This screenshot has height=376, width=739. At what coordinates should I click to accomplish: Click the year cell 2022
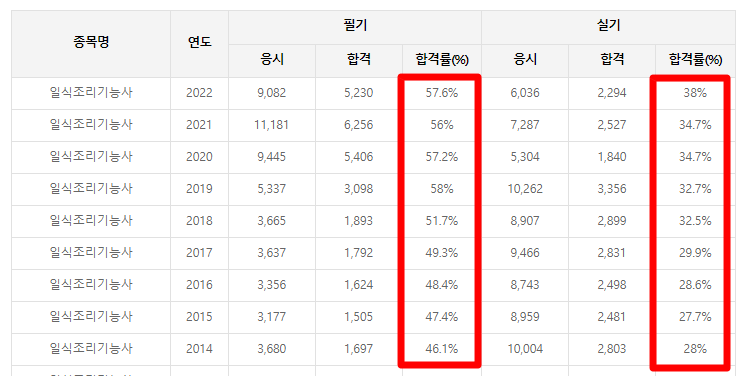click(x=199, y=93)
